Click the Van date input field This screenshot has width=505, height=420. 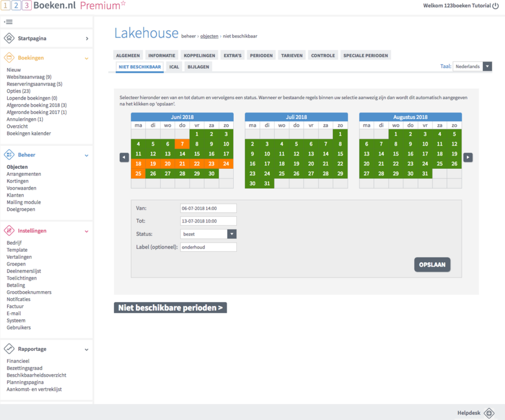pyautogui.click(x=209, y=208)
